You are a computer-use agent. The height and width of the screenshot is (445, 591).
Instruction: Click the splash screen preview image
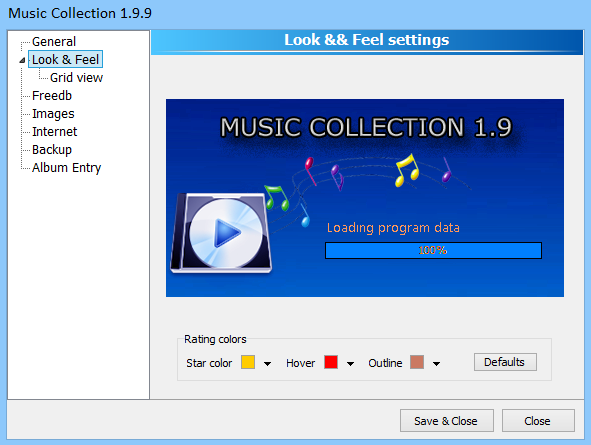pyautogui.click(x=365, y=198)
